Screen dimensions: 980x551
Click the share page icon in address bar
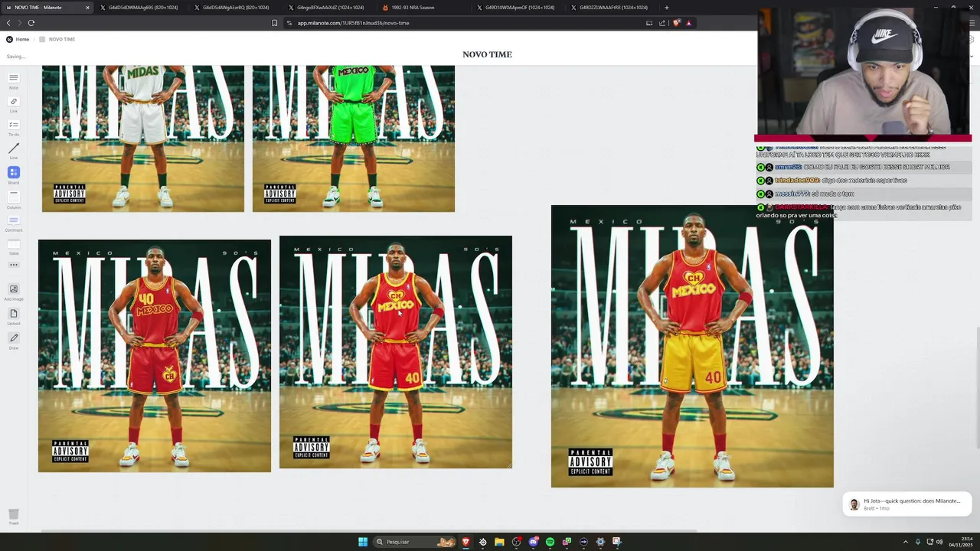[663, 23]
